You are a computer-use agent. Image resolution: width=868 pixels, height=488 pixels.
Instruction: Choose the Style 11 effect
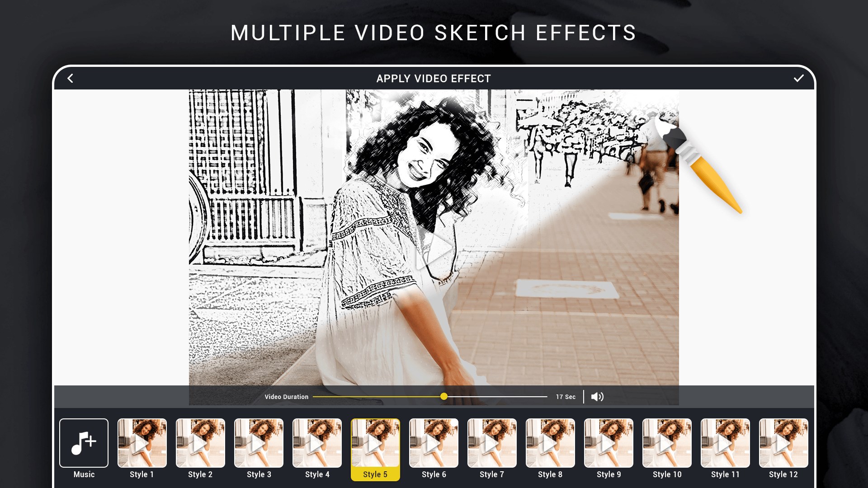pos(725,443)
